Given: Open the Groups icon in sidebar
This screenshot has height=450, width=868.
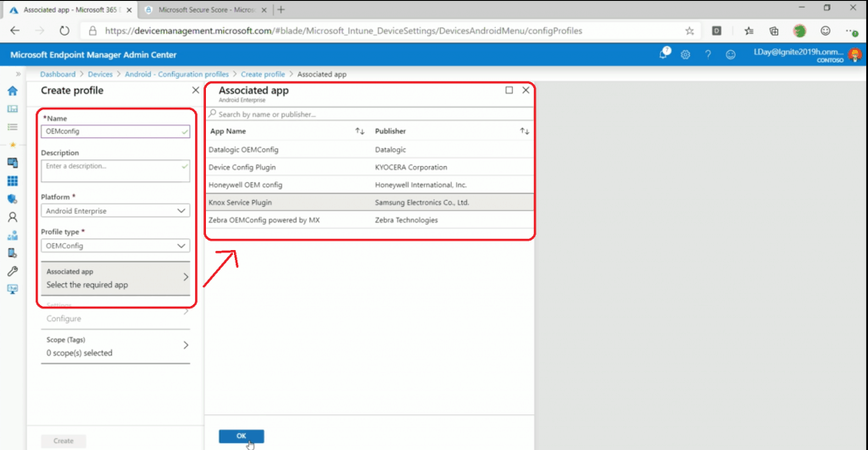Looking at the screenshot, I should click(x=13, y=236).
